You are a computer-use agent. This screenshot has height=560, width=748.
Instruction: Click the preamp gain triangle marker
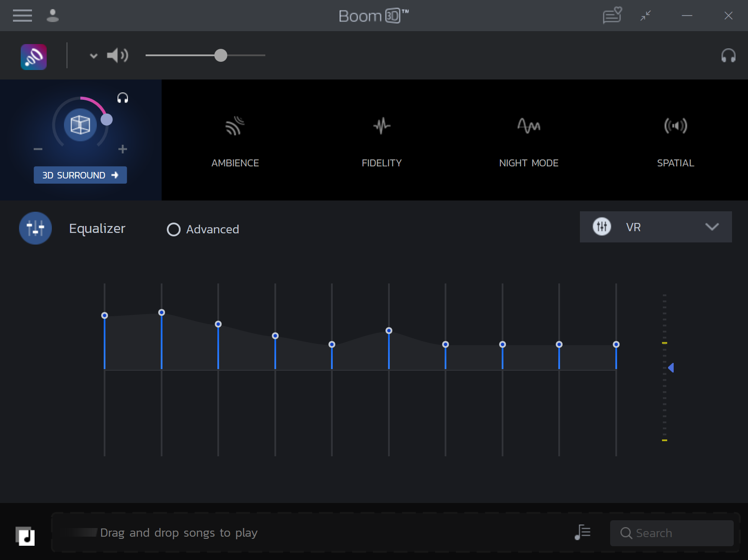[x=671, y=368]
